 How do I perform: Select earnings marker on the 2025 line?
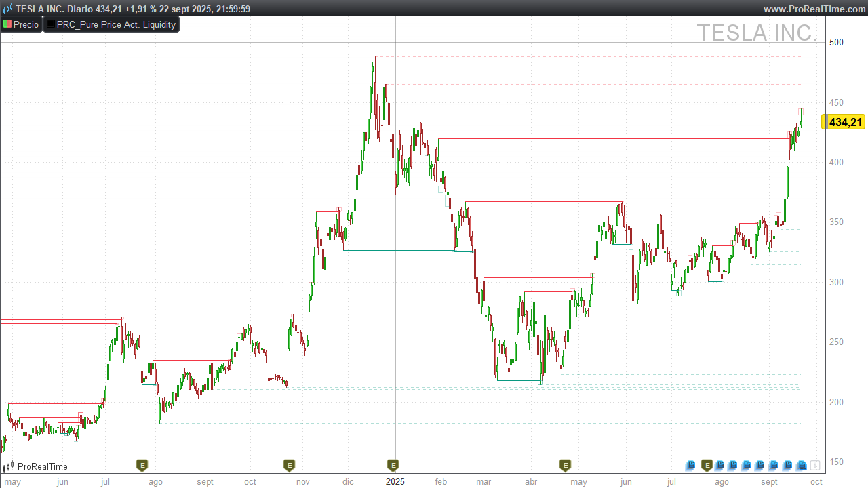click(393, 465)
